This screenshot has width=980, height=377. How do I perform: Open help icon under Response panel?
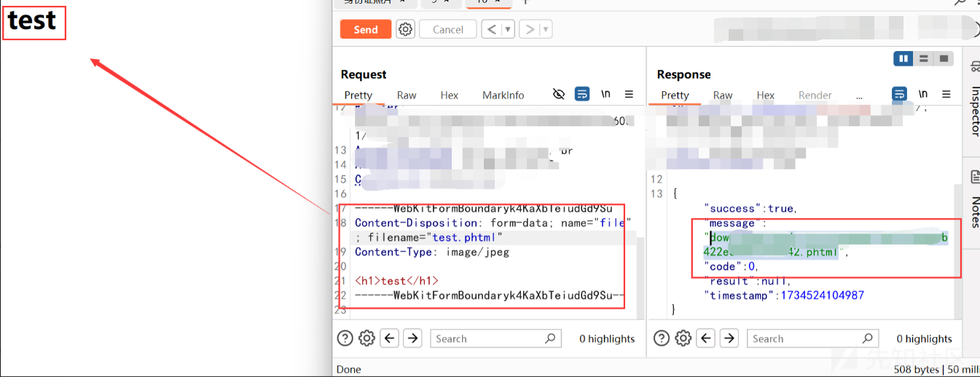tap(662, 338)
